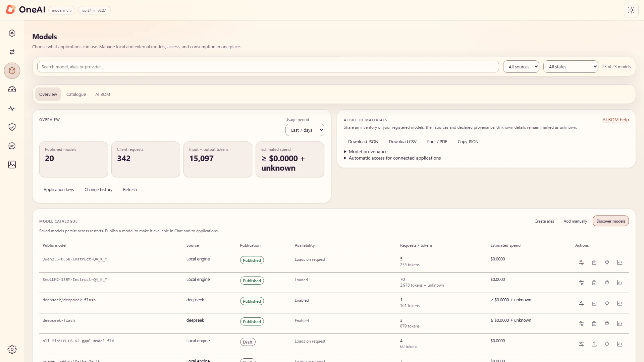Click the '23 of 23 models' count text

click(616, 67)
